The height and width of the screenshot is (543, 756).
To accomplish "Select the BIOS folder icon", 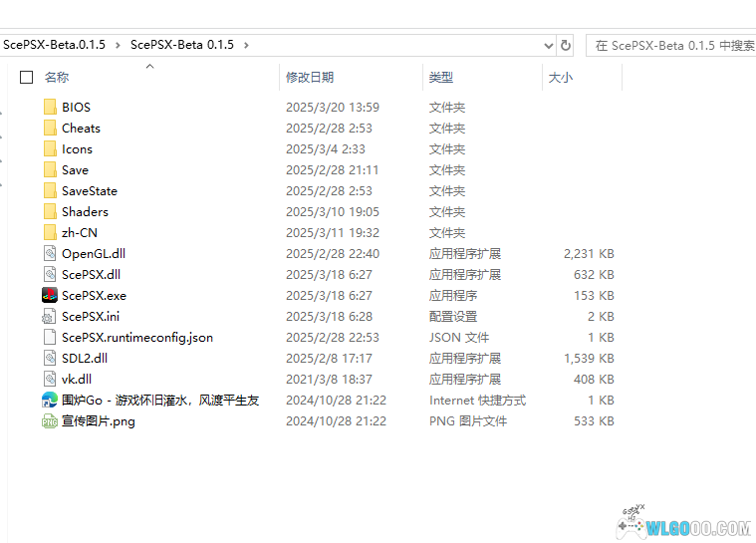I will coord(50,107).
